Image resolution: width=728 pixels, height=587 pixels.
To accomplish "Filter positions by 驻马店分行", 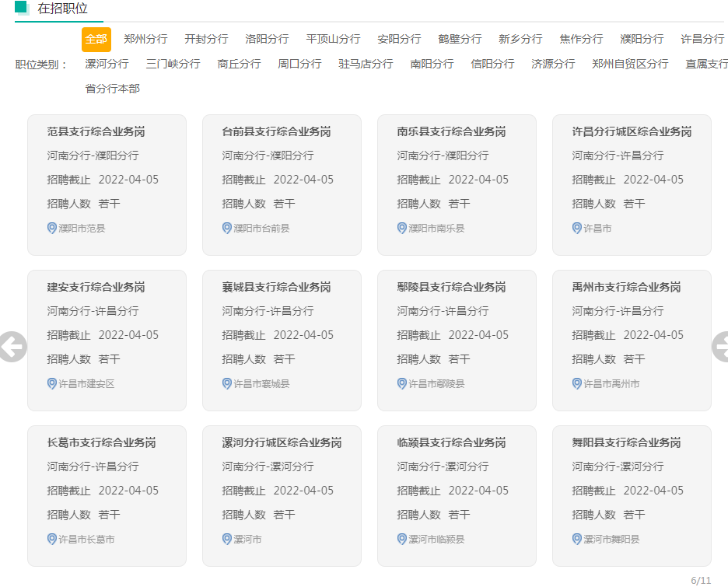I will coord(366,64).
